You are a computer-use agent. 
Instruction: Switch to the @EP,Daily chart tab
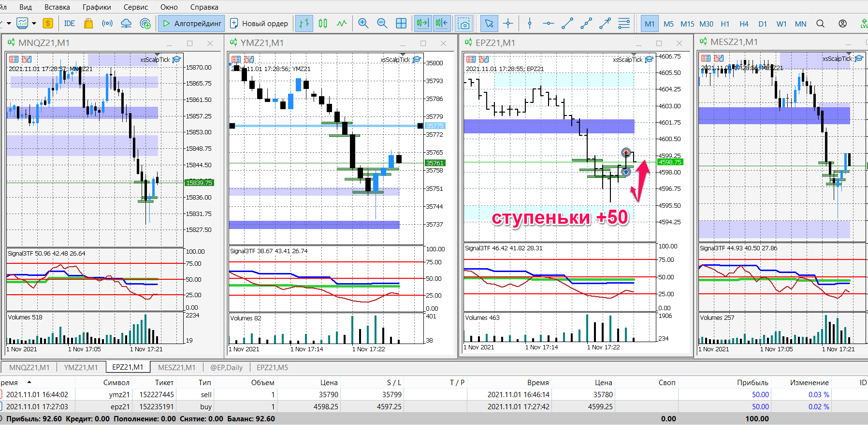[x=227, y=367]
